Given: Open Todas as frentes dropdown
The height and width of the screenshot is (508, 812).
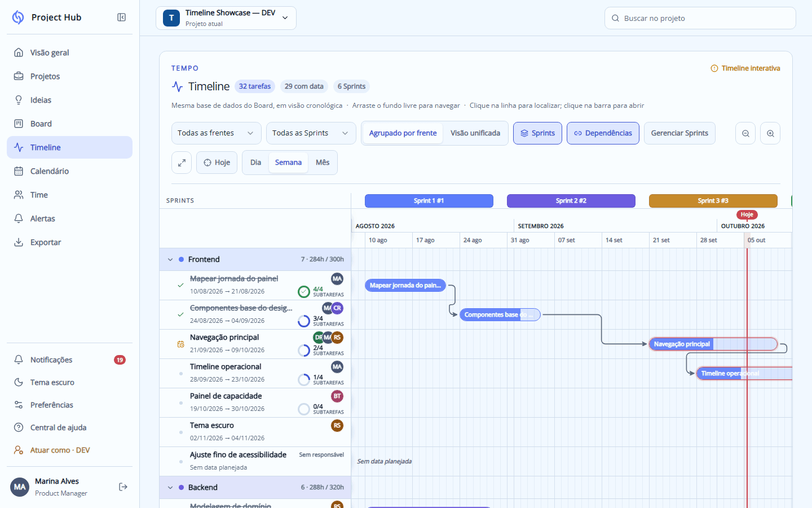Looking at the screenshot, I should [x=217, y=133].
